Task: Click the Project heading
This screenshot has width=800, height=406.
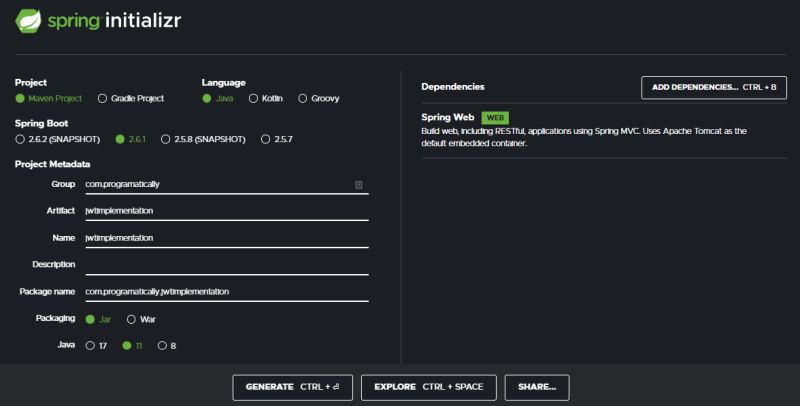Action: (31, 83)
